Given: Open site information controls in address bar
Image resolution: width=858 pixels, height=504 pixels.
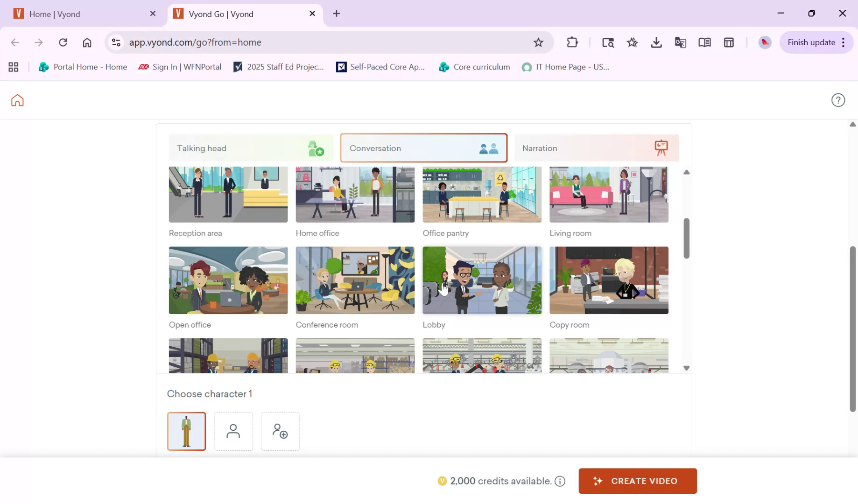Looking at the screenshot, I should pos(116,42).
